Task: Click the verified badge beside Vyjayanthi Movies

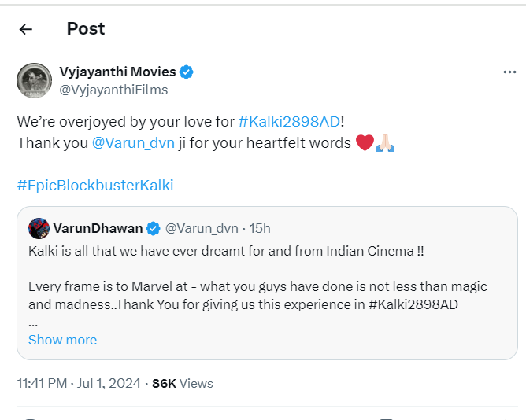Action: coord(187,72)
